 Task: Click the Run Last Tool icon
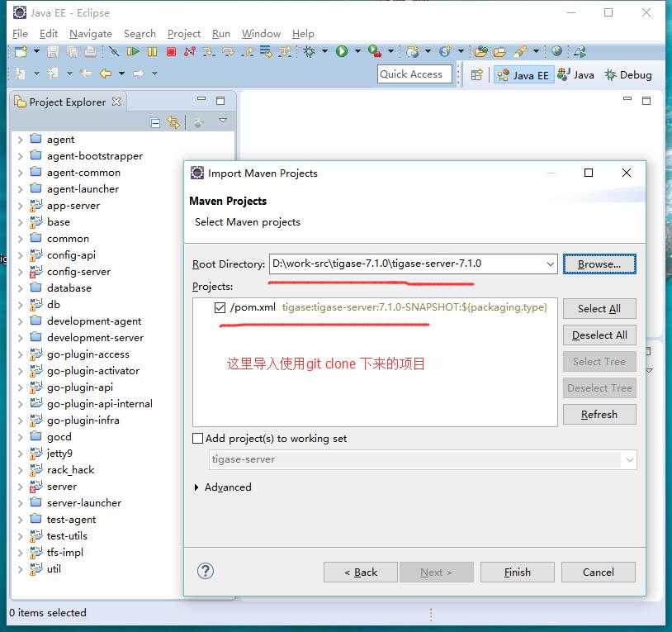pos(375,52)
